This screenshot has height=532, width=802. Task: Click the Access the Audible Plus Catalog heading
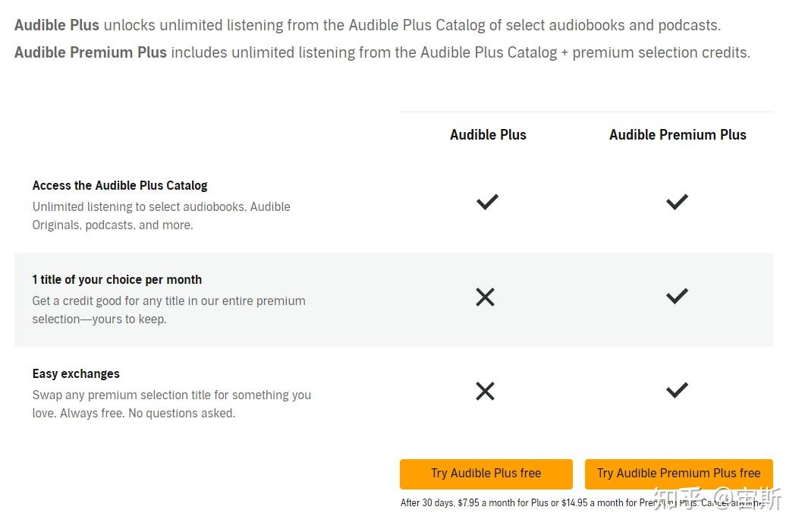(119, 185)
